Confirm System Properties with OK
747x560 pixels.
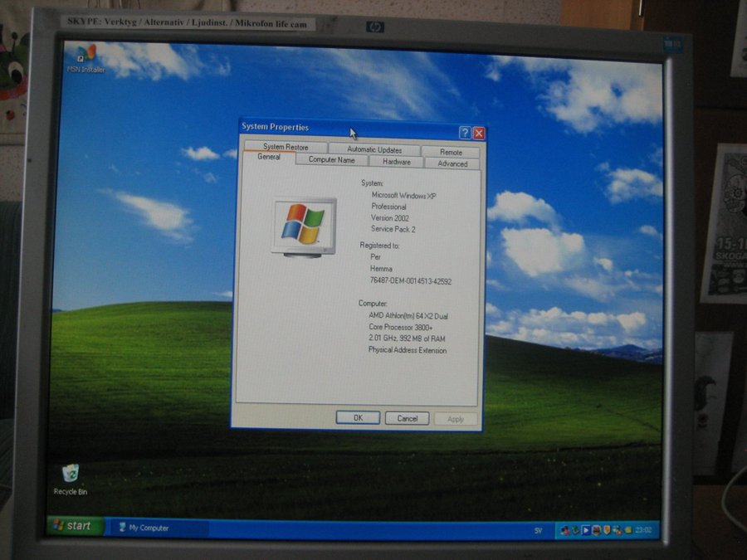pyautogui.click(x=359, y=417)
